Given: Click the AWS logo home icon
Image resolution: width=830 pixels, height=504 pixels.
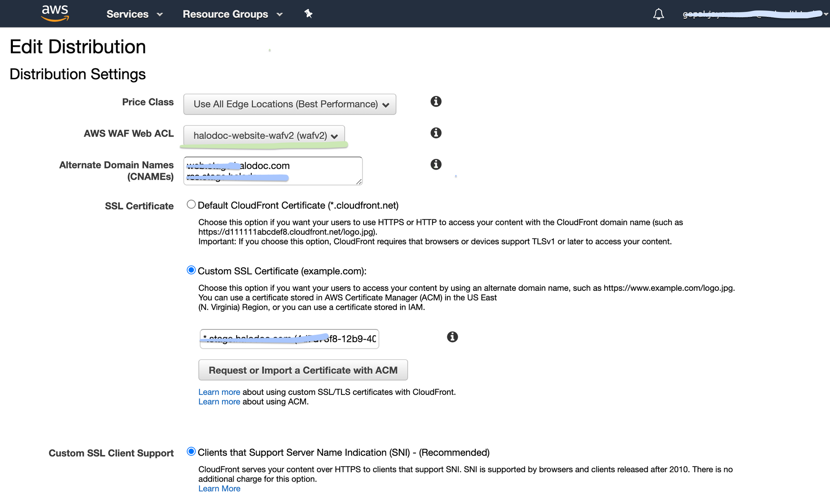Looking at the screenshot, I should [55, 13].
